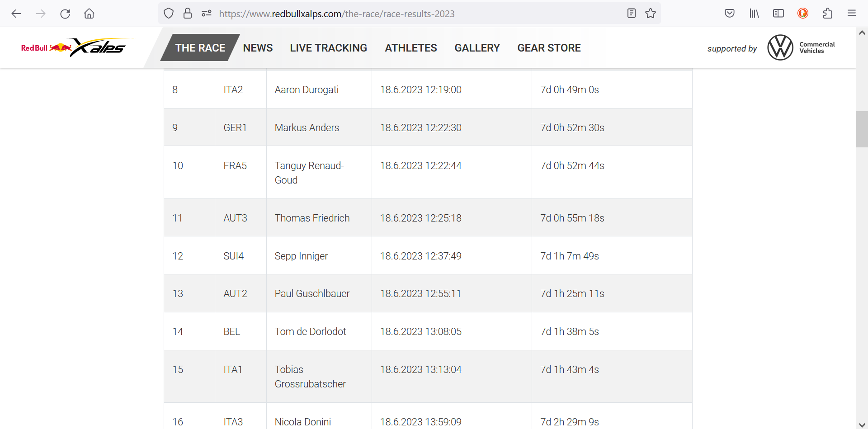The image size is (868, 429).
Task: Go to the browser home page
Action: [x=89, y=14]
